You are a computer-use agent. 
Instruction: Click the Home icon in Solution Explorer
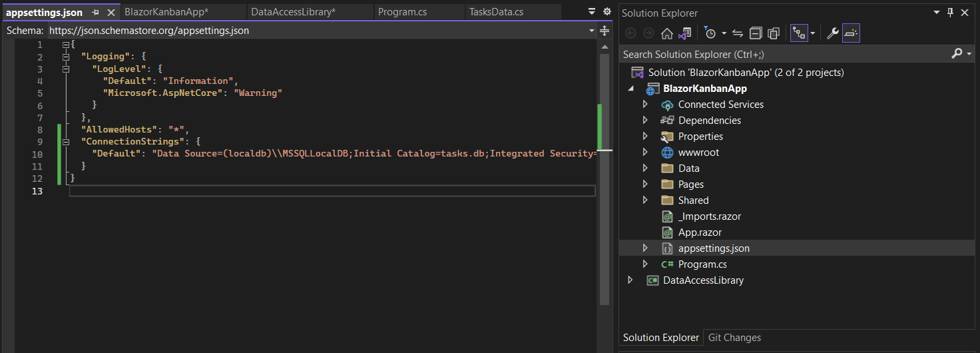[666, 33]
